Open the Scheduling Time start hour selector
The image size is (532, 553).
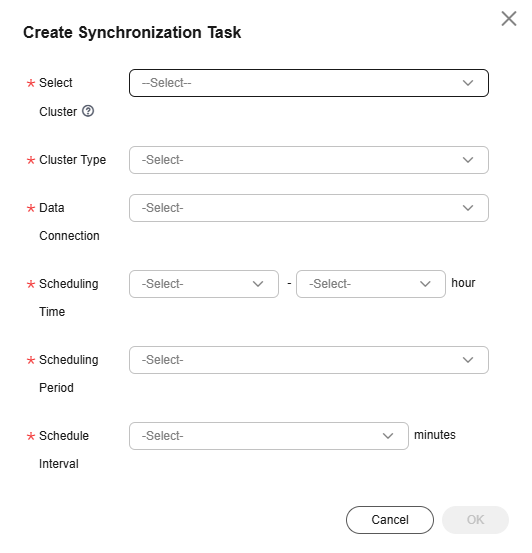click(x=204, y=284)
